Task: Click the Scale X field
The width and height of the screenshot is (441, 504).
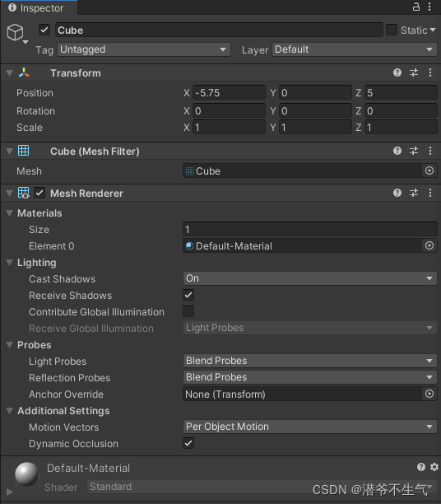Action: pos(229,128)
